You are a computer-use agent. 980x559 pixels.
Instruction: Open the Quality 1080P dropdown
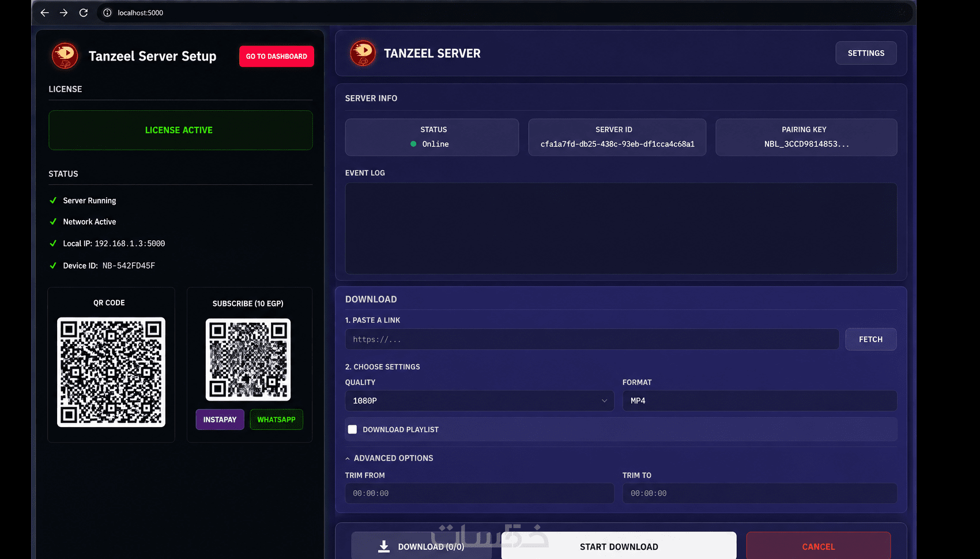click(480, 401)
